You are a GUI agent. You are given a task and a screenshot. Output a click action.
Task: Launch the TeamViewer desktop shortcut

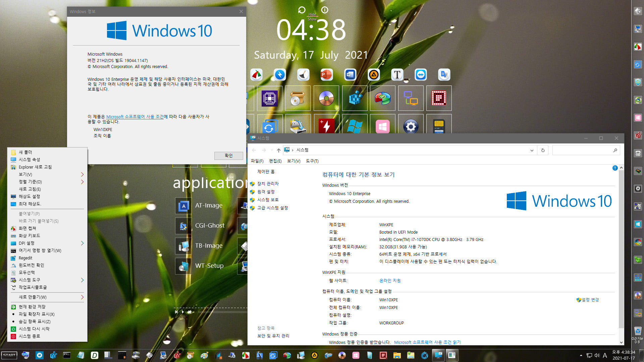click(x=421, y=74)
